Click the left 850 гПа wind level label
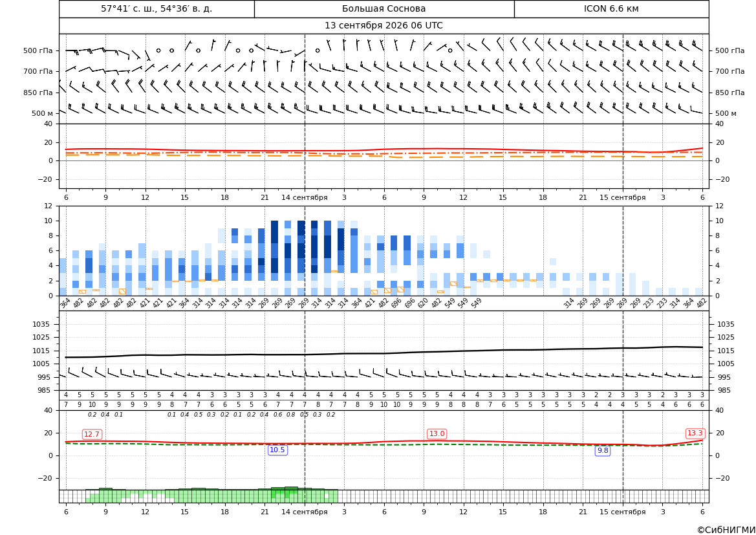The image size is (756, 535). click(38, 93)
